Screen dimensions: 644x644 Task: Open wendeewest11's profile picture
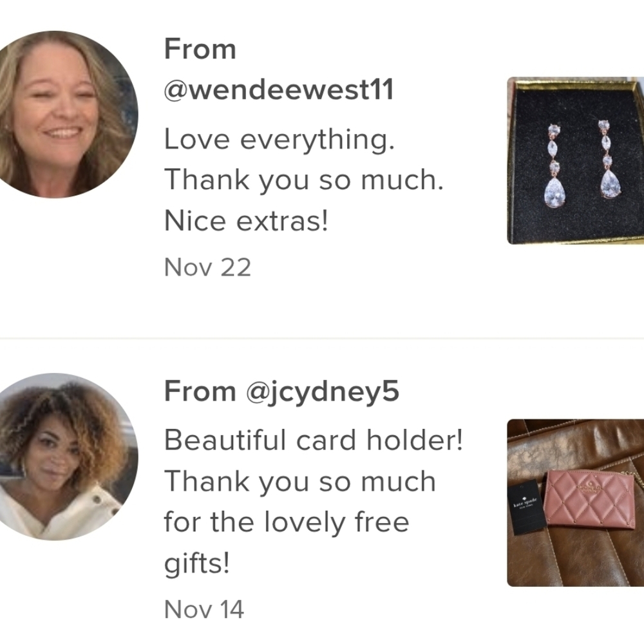[x=63, y=115]
